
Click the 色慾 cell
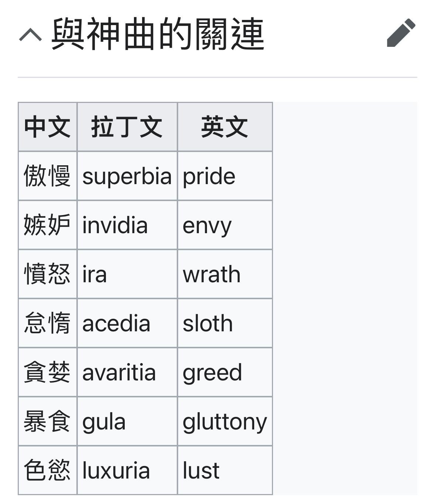(x=48, y=470)
